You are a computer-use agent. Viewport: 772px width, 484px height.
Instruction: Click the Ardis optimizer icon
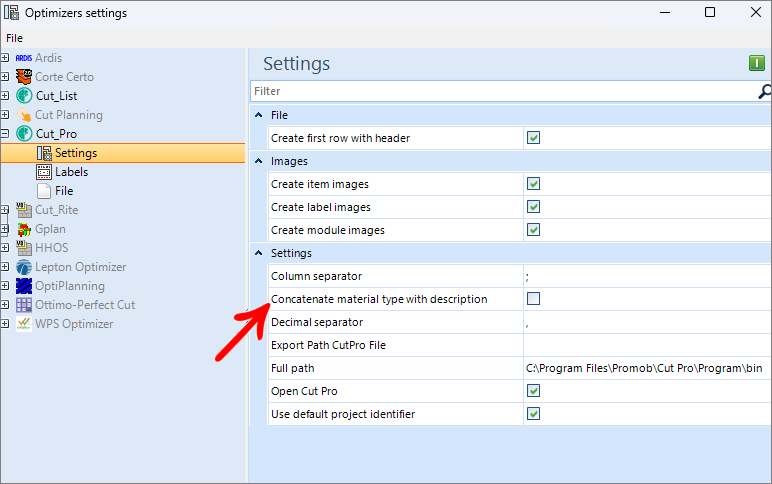pos(24,58)
